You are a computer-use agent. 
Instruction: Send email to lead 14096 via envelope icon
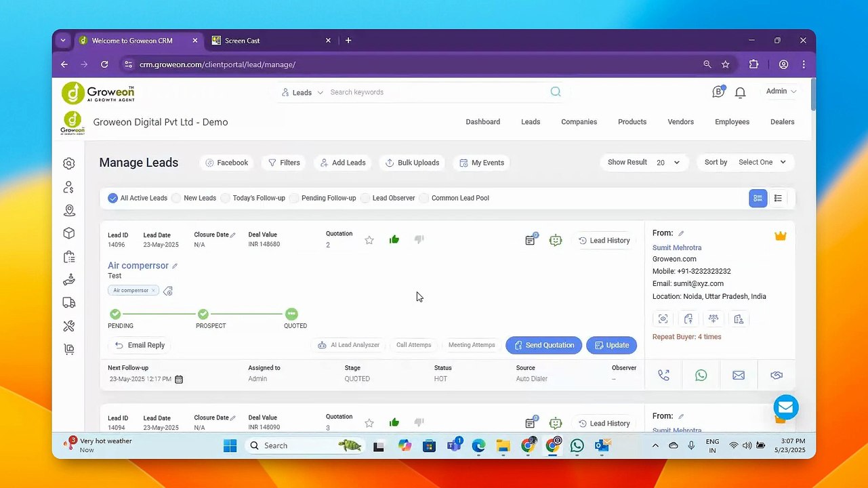coord(739,375)
